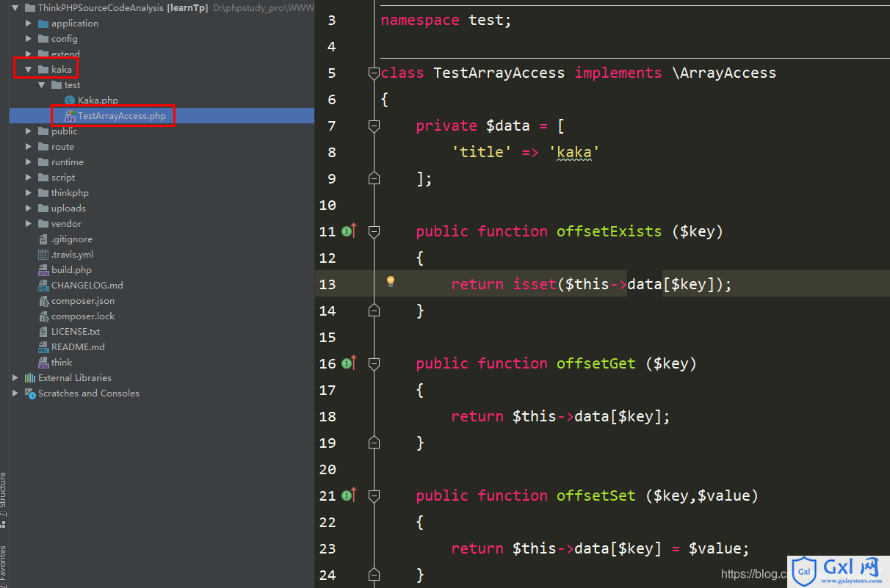Fold the class block at line 5
The height and width of the screenshot is (588, 890).
tap(374, 73)
